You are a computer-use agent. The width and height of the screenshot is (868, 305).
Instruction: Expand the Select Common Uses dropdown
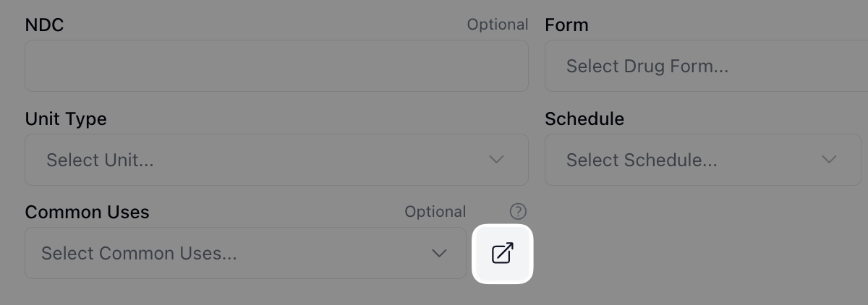[245, 254]
